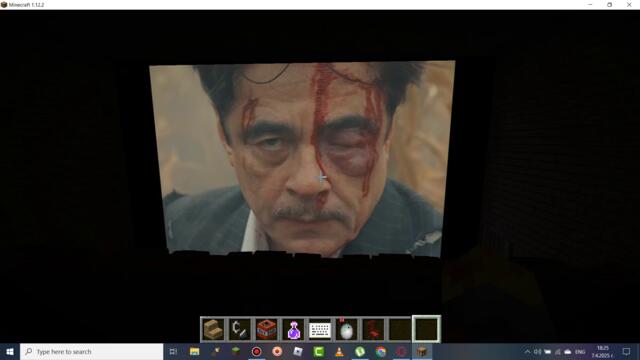
Task: Select the wooden stairs hotbar slot
Action: coord(213,329)
